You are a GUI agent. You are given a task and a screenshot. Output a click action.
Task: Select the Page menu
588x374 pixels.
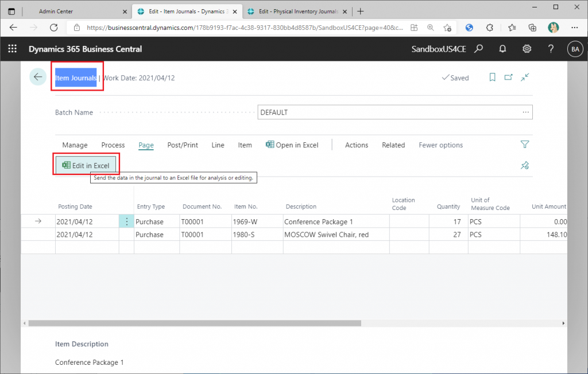pyautogui.click(x=146, y=145)
